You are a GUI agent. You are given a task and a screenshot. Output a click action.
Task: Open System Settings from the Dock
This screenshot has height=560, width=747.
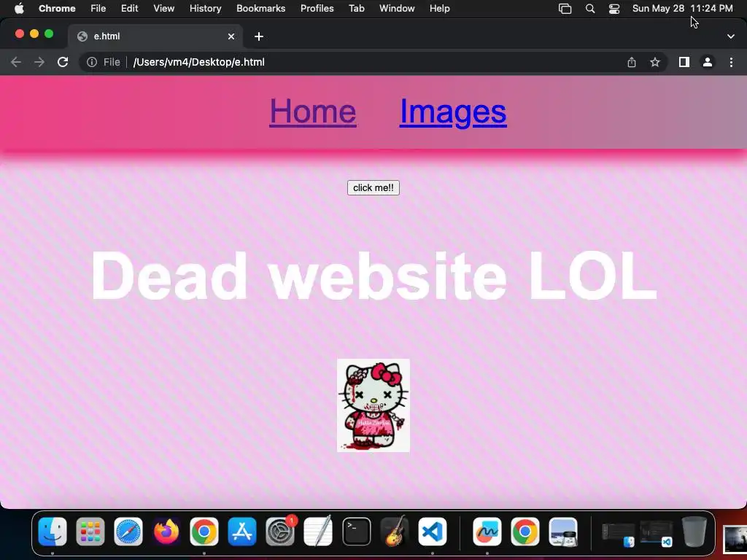(x=280, y=532)
